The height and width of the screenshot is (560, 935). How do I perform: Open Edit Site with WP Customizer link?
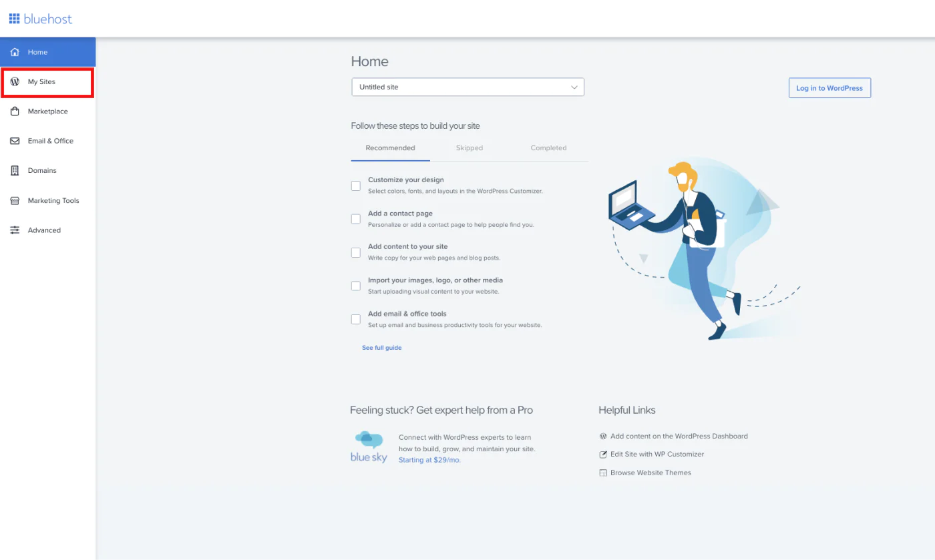[657, 455]
